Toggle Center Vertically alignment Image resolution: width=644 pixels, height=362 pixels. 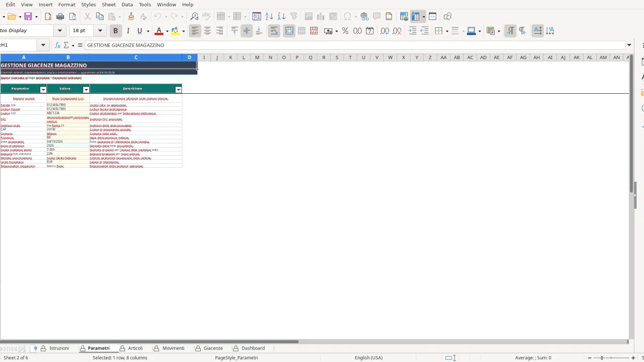[x=247, y=31]
